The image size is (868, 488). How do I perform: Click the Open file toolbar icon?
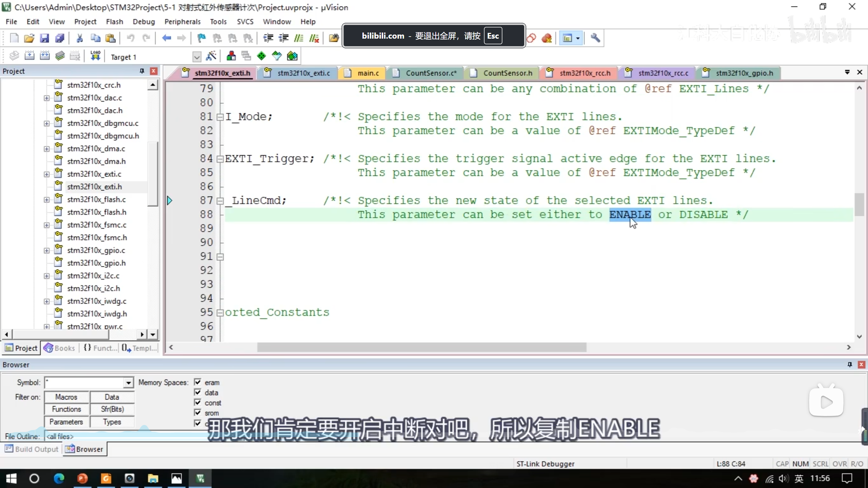pos(29,38)
